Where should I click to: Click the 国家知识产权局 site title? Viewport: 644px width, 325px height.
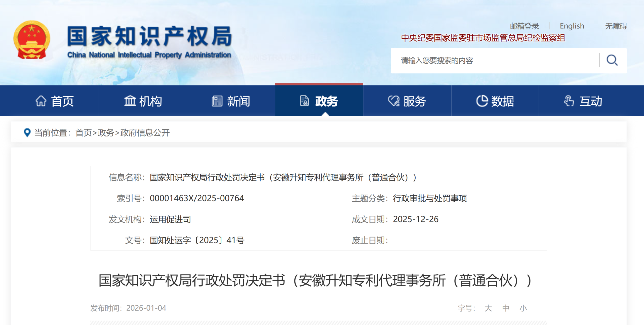(149, 36)
